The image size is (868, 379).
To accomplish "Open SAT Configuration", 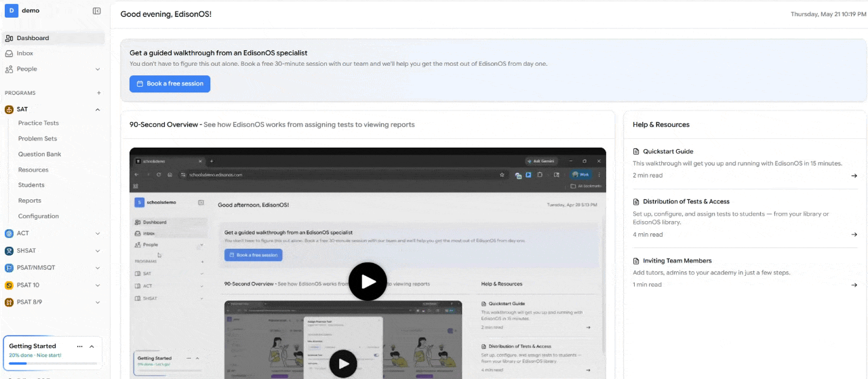I will pyautogui.click(x=39, y=216).
